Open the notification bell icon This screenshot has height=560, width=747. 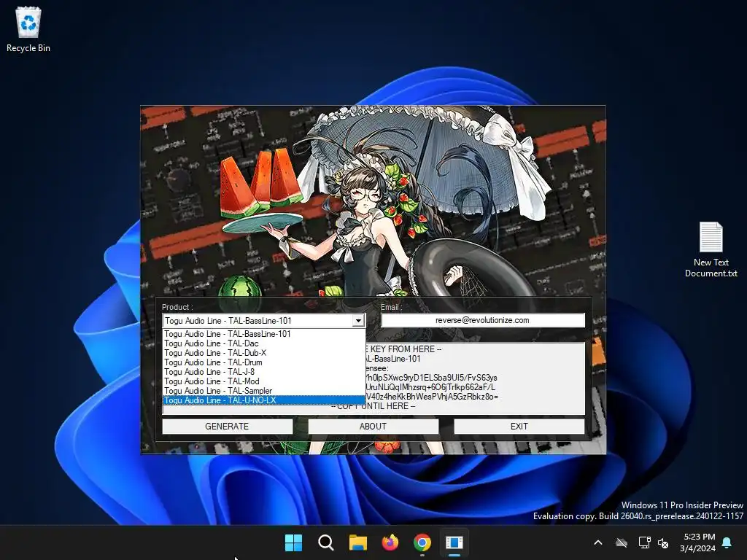[x=727, y=542]
